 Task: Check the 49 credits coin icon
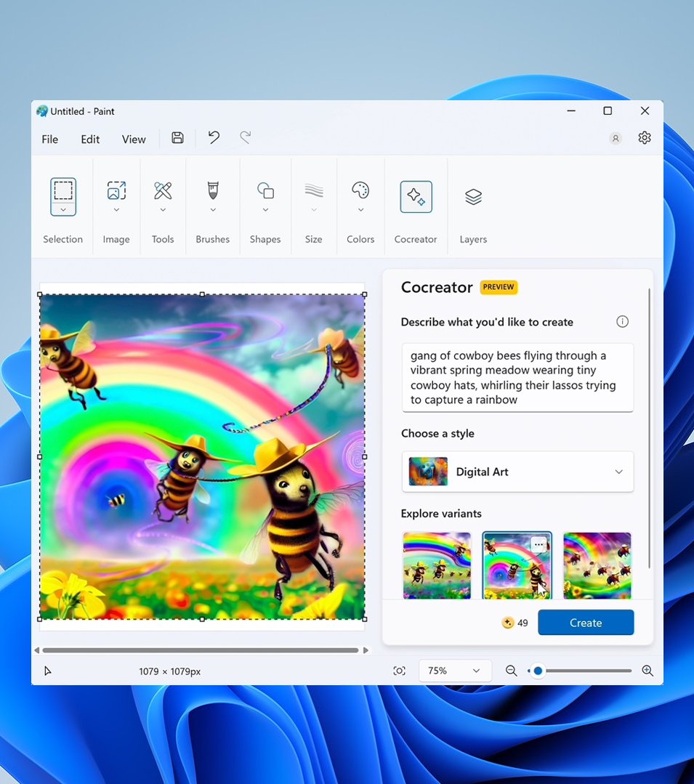click(x=507, y=623)
